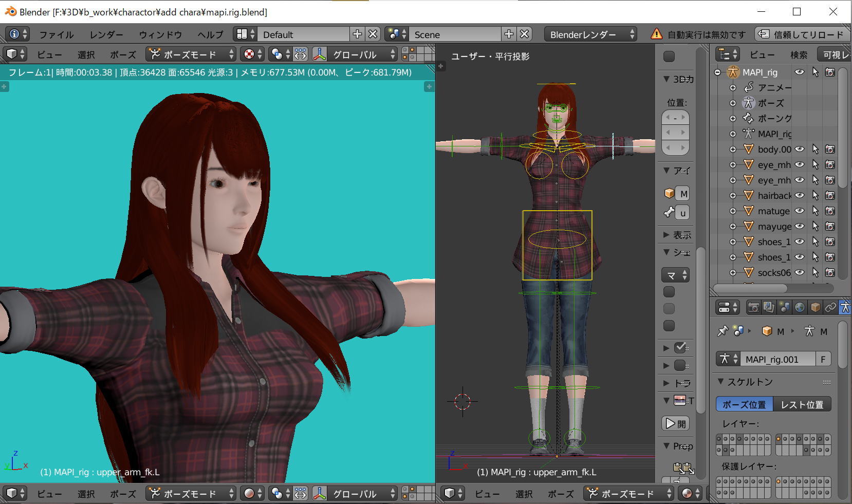Open the ファイル (File) menu

57,34
